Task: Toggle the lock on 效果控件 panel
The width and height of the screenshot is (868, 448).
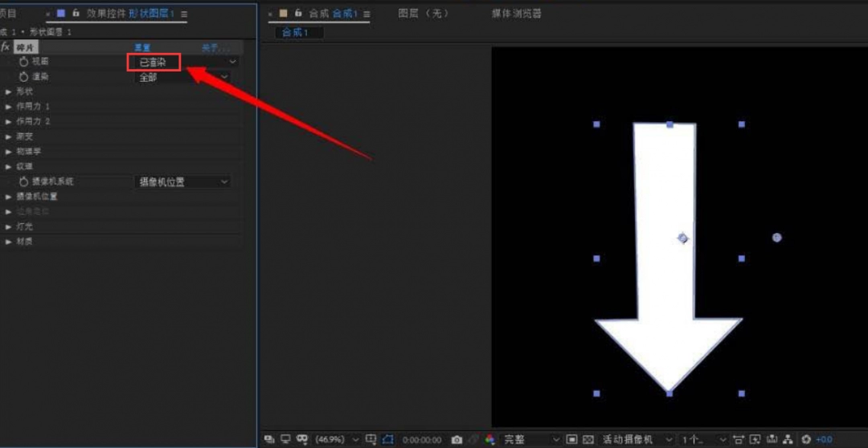Action: 76,14
